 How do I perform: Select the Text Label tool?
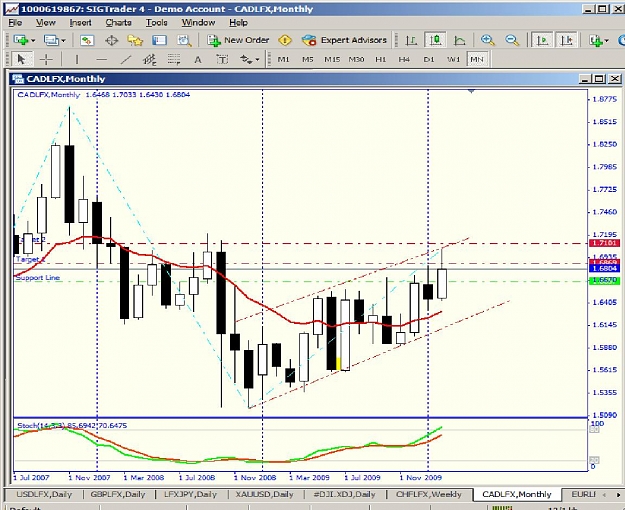222,60
